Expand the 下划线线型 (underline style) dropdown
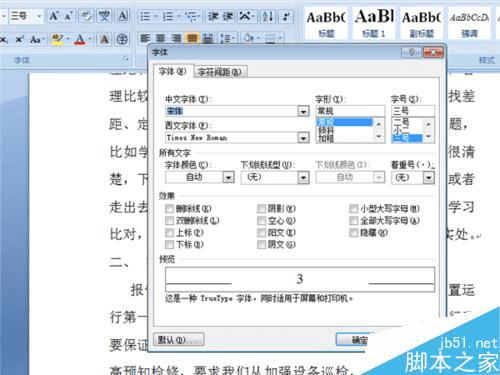 pos(303,177)
